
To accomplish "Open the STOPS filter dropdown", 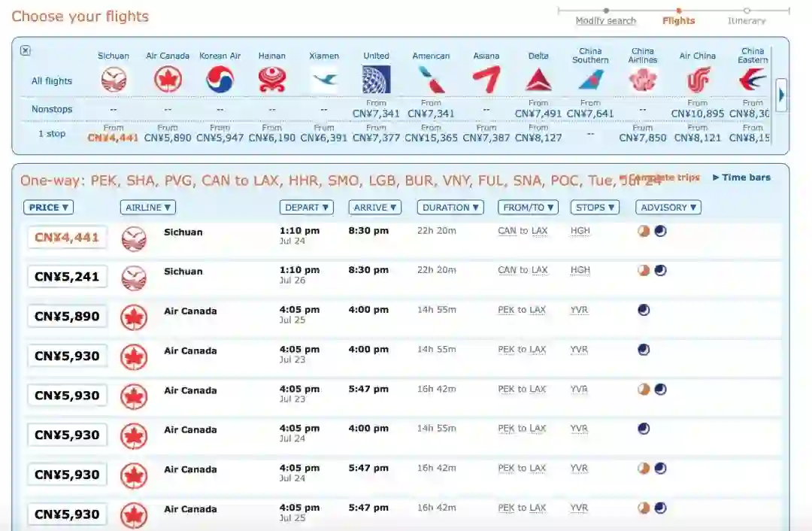I will coord(595,208).
